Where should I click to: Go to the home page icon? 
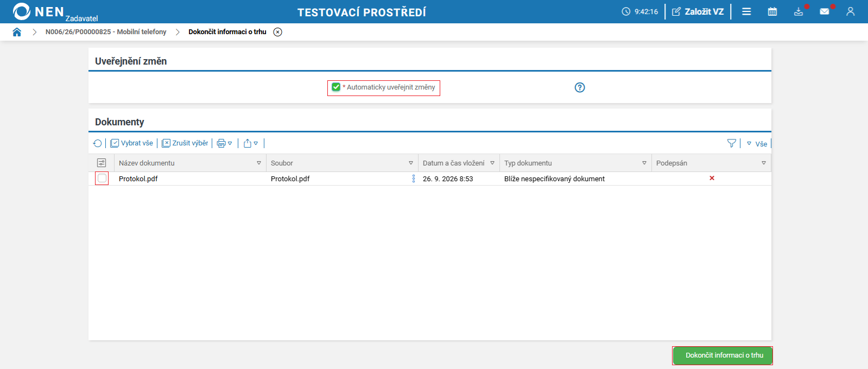pos(17,32)
